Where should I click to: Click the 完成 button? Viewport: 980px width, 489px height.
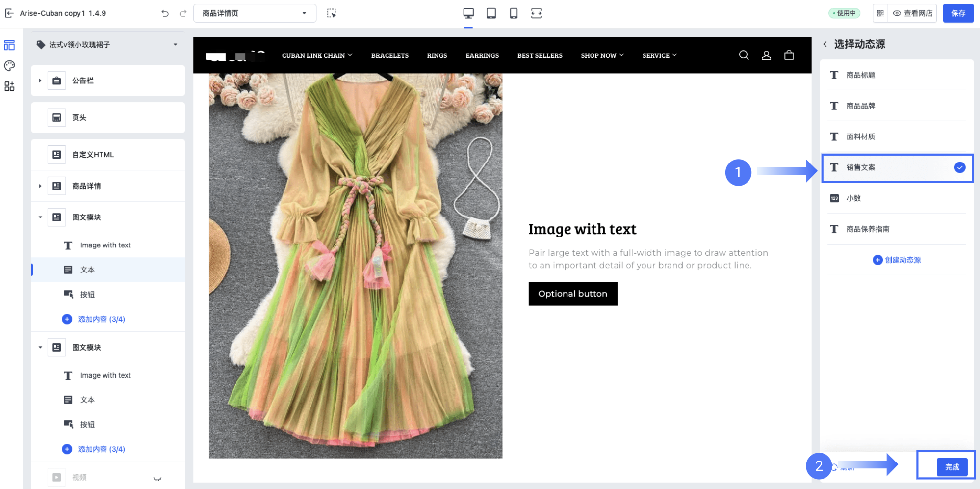952,467
